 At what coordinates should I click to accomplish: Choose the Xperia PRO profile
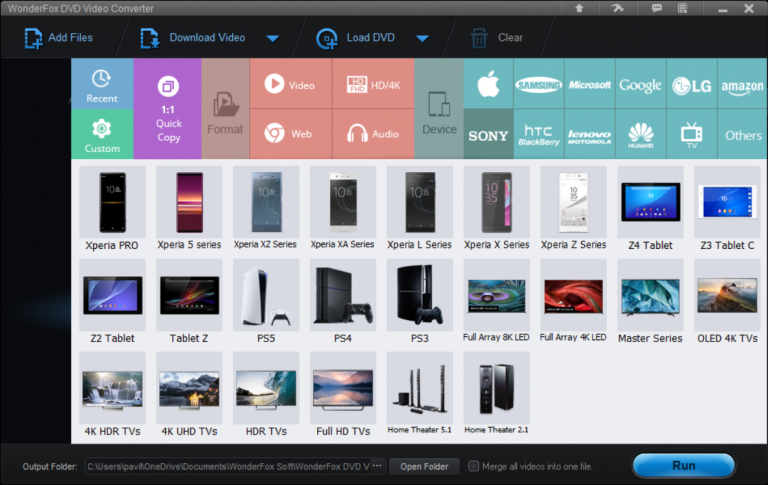pyautogui.click(x=112, y=209)
